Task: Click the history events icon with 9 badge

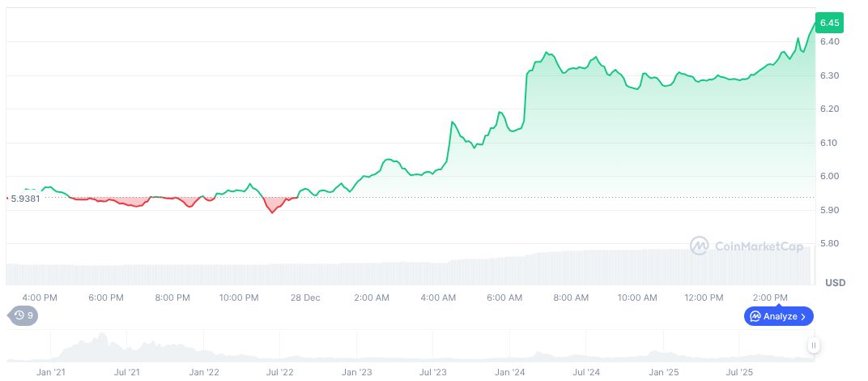Action: (x=23, y=315)
